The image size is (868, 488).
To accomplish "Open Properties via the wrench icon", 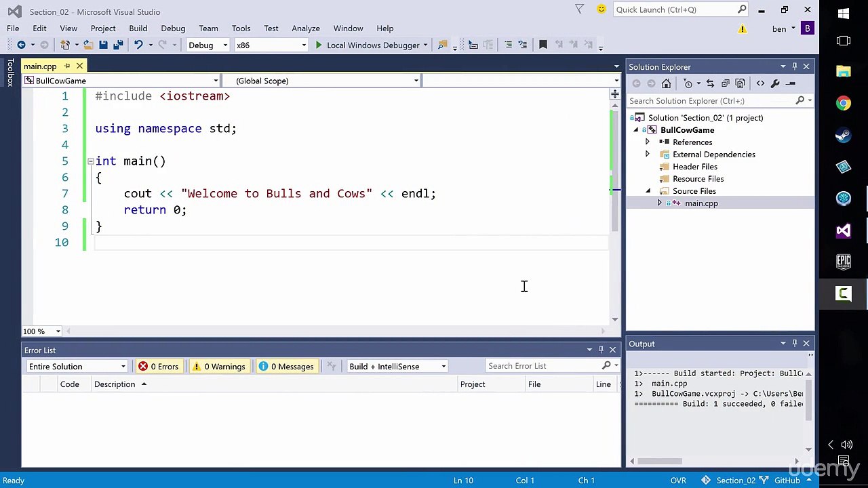I will [775, 83].
